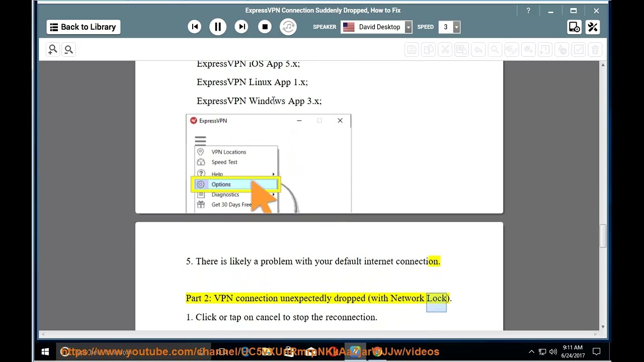
Task: Click the network tray icon
Action: tap(542, 352)
